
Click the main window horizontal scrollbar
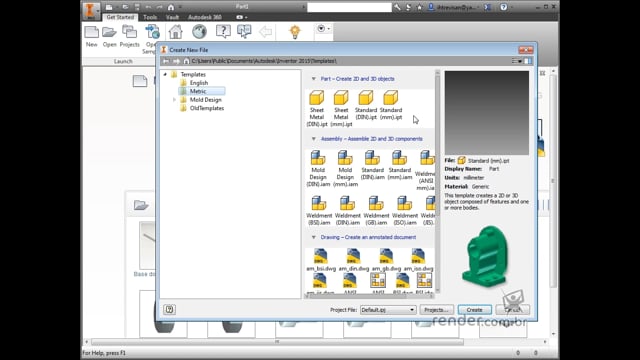(277, 342)
